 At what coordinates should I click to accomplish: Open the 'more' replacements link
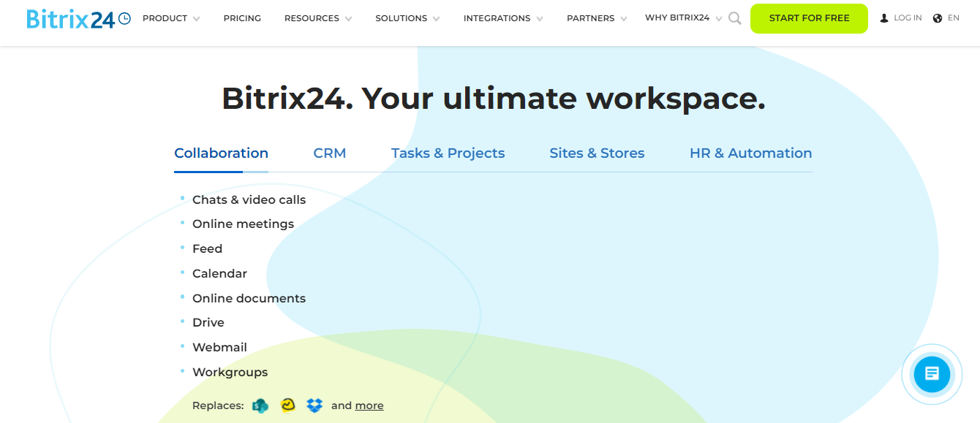tap(369, 405)
